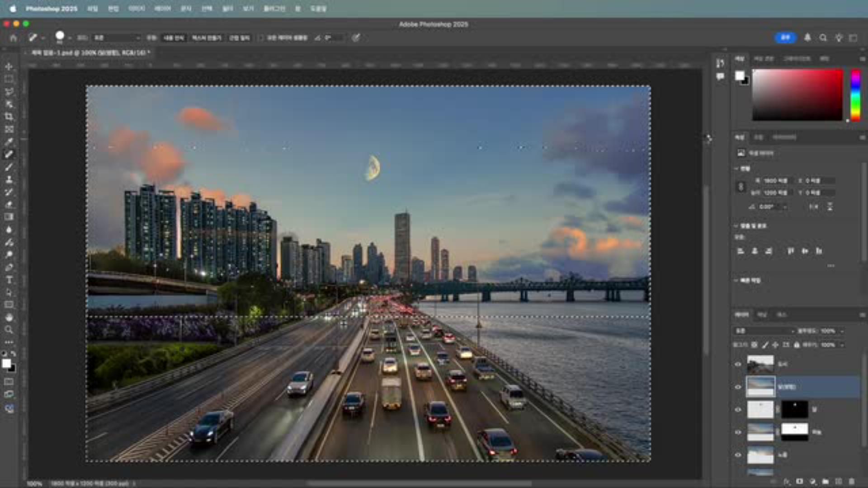Open the second menu after Photoshop 2025
The width and height of the screenshot is (868, 488).
tap(113, 9)
